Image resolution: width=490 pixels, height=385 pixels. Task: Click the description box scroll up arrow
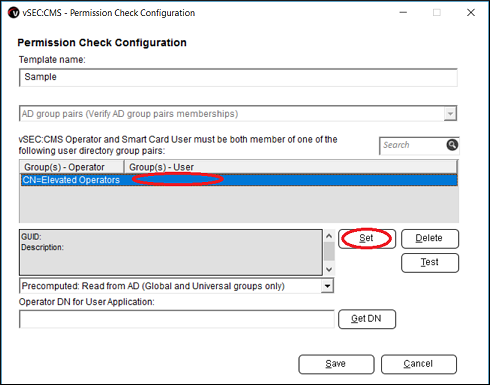(329, 236)
